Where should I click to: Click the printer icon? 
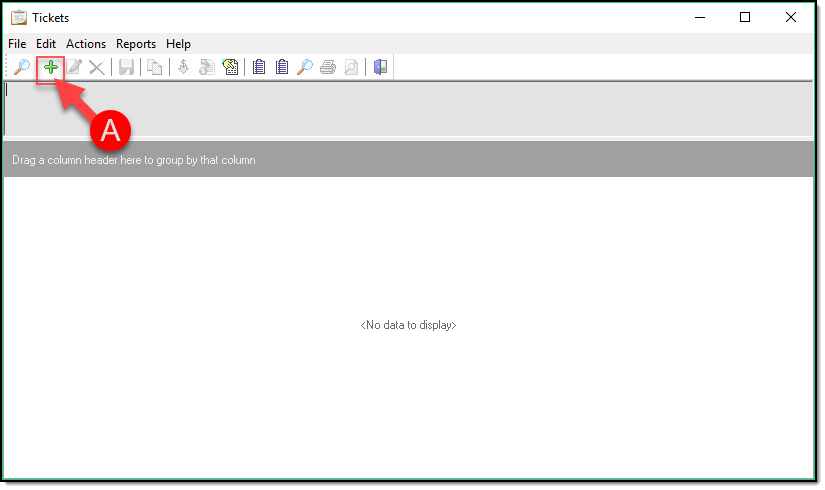click(x=328, y=67)
